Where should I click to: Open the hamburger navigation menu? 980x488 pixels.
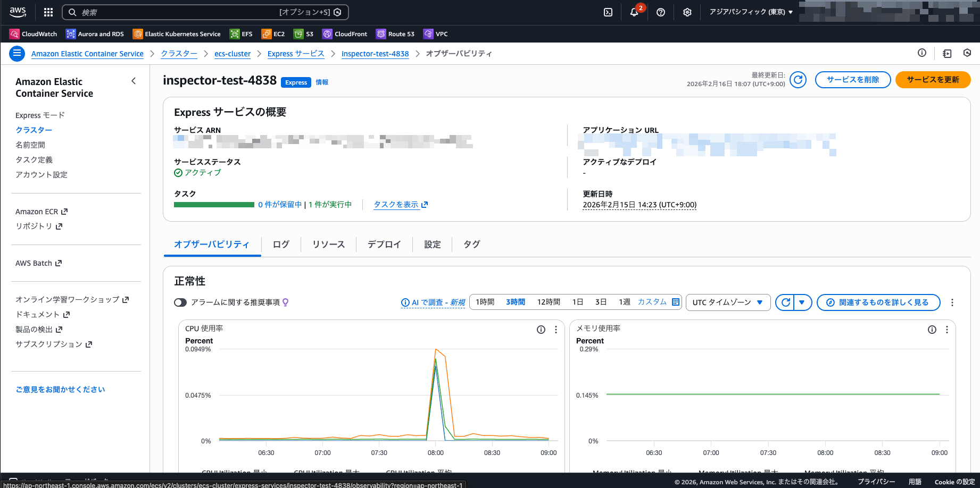coord(17,53)
